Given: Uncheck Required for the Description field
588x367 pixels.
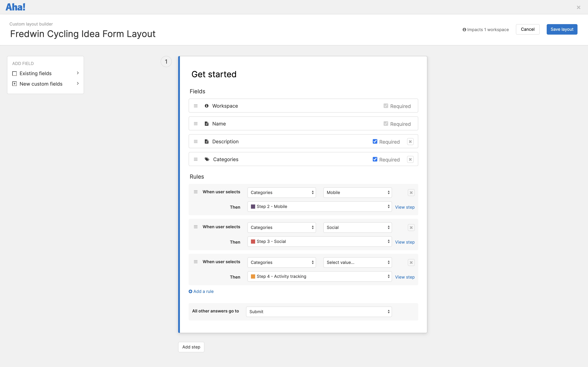Looking at the screenshot, I should 375,142.
